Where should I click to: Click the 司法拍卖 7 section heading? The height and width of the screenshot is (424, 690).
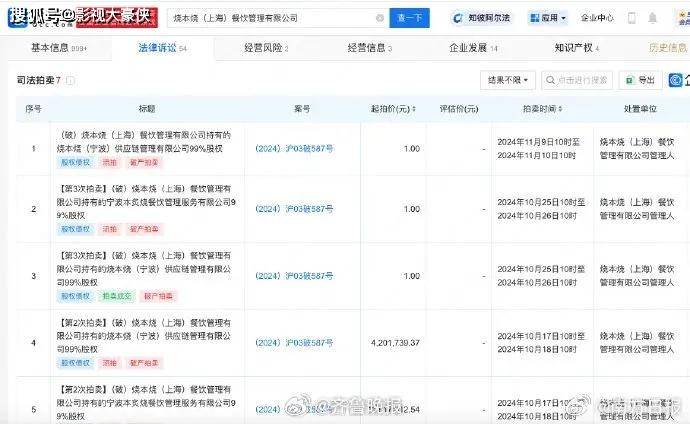(x=38, y=80)
